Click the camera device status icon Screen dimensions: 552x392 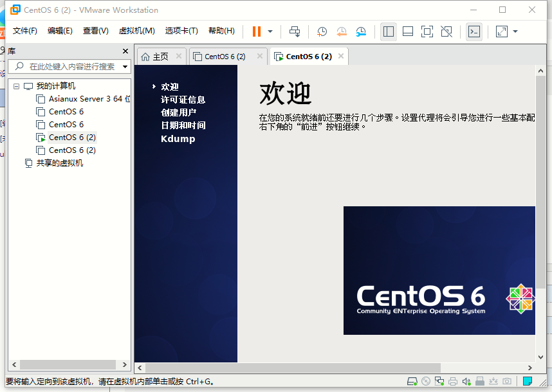point(507,381)
